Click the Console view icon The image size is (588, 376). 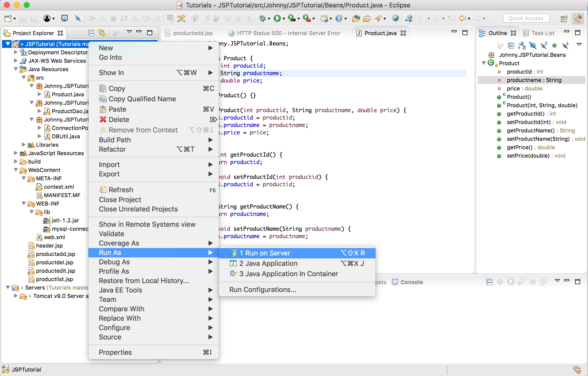[395, 282]
